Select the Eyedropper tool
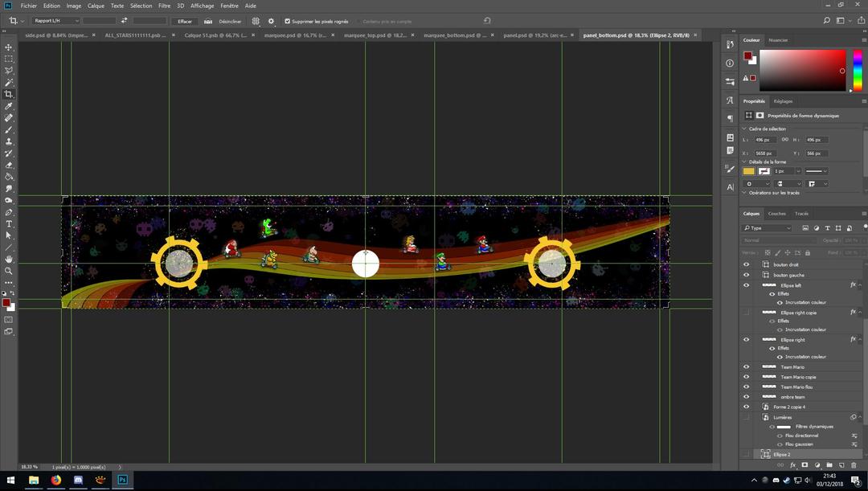Screen dimensions: 868x491 click(8, 106)
